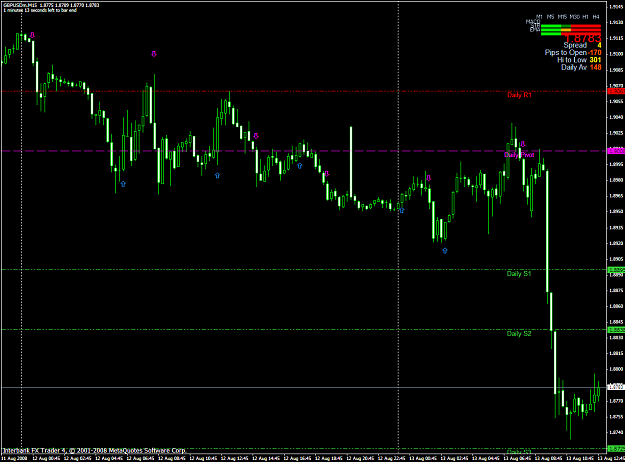The image size is (625, 462).
Task: Click the green Daily S1 price tag on the price axis
Action: [x=616, y=270]
